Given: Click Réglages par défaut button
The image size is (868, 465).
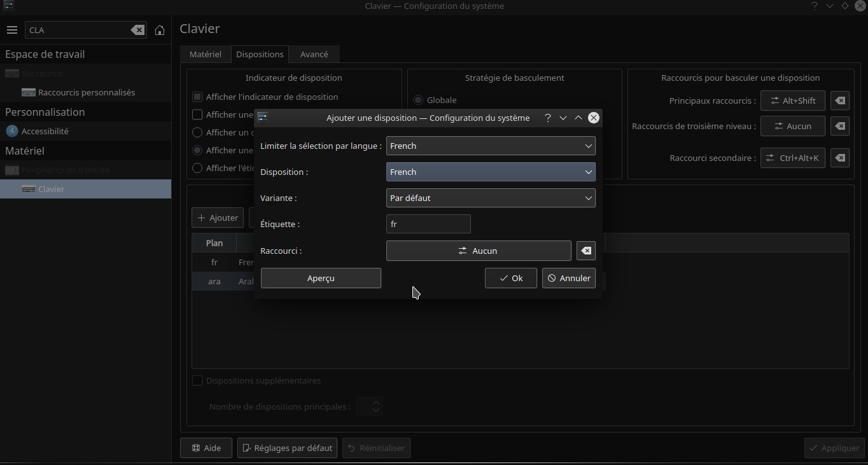Looking at the screenshot, I should (288, 448).
